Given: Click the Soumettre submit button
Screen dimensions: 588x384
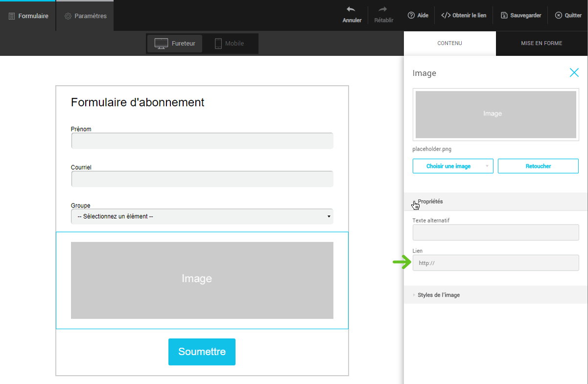Looking at the screenshot, I should coord(202,352).
